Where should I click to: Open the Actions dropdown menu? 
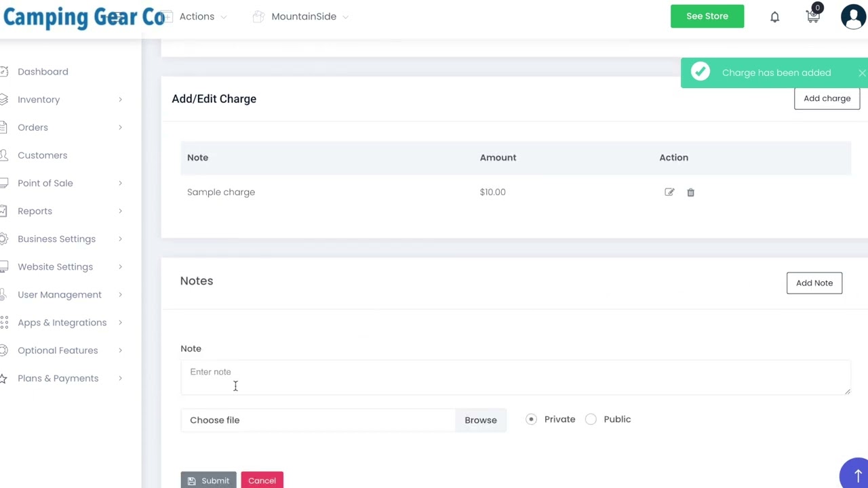click(x=202, y=16)
